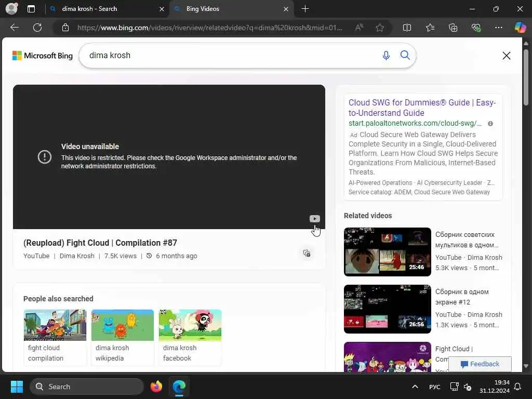Open the notification bell icon

[x=517, y=387]
